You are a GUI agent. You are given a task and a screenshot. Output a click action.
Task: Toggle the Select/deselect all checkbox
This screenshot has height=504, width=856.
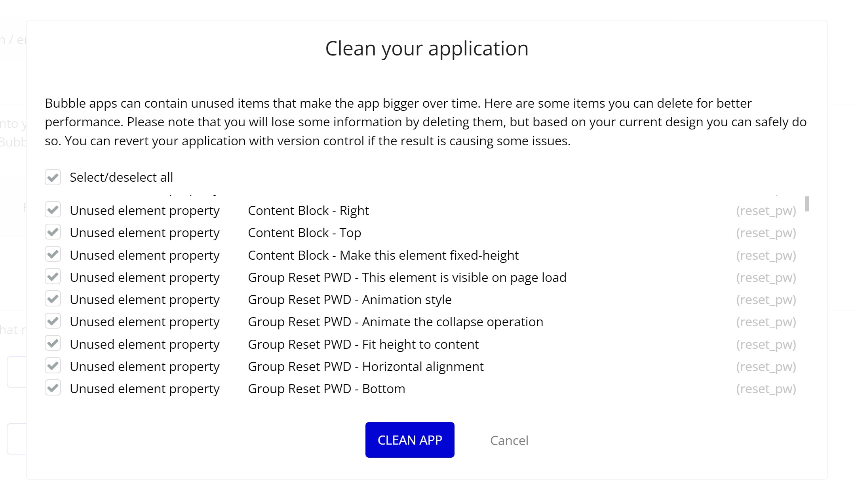coord(53,177)
